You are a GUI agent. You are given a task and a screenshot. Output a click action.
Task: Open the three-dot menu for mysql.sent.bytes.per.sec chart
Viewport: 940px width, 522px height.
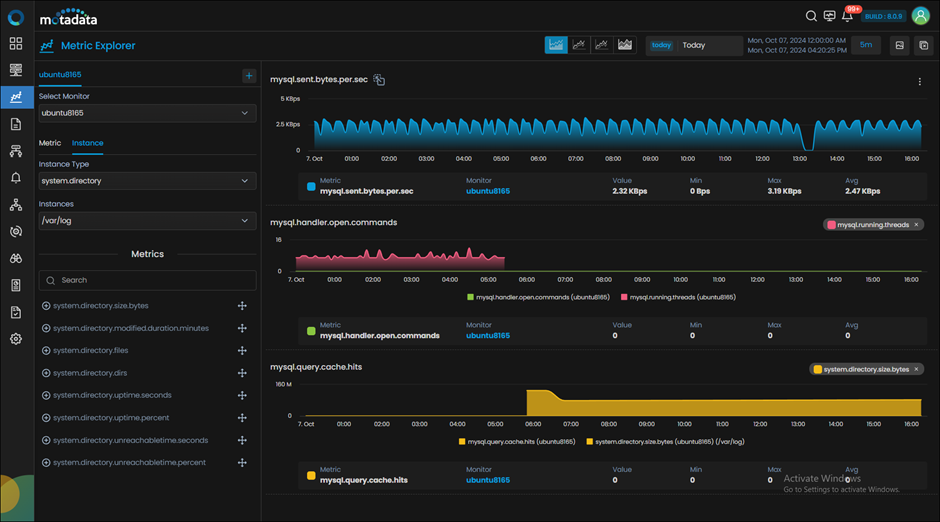coord(920,82)
